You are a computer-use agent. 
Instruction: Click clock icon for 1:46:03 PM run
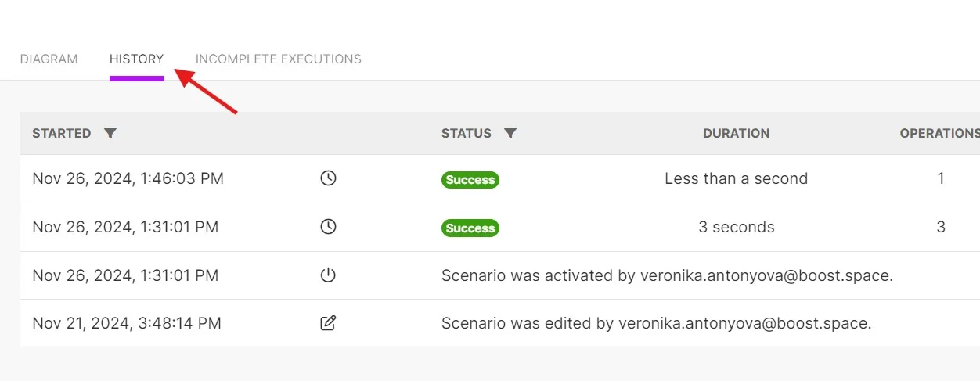(329, 178)
